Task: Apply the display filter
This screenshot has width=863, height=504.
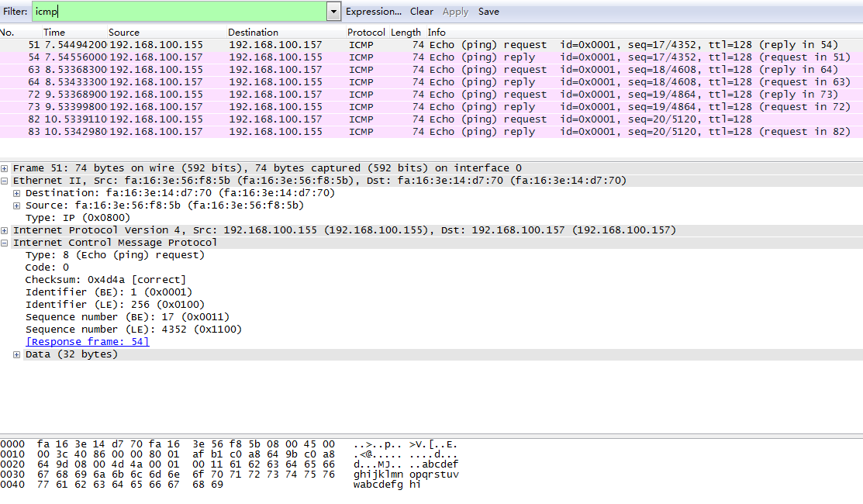Action: [x=456, y=12]
